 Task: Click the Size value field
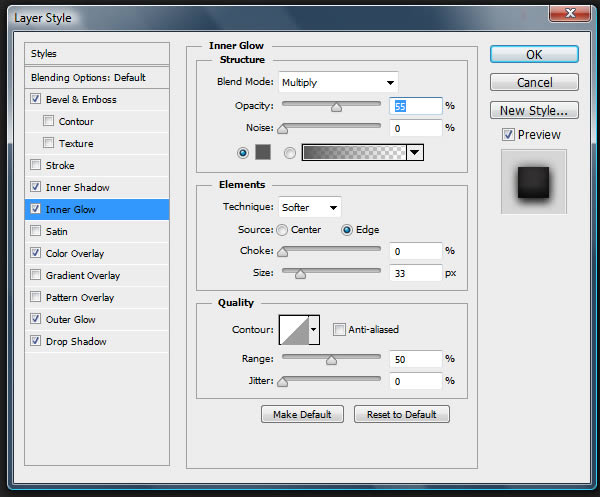click(x=416, y=273)
